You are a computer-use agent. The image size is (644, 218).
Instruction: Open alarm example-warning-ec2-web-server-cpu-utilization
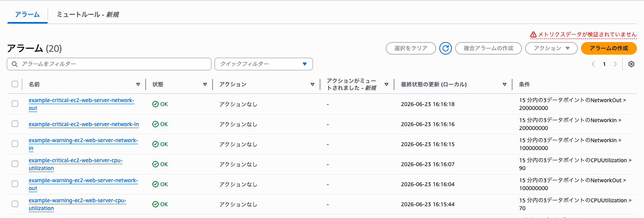coord(78,204)
